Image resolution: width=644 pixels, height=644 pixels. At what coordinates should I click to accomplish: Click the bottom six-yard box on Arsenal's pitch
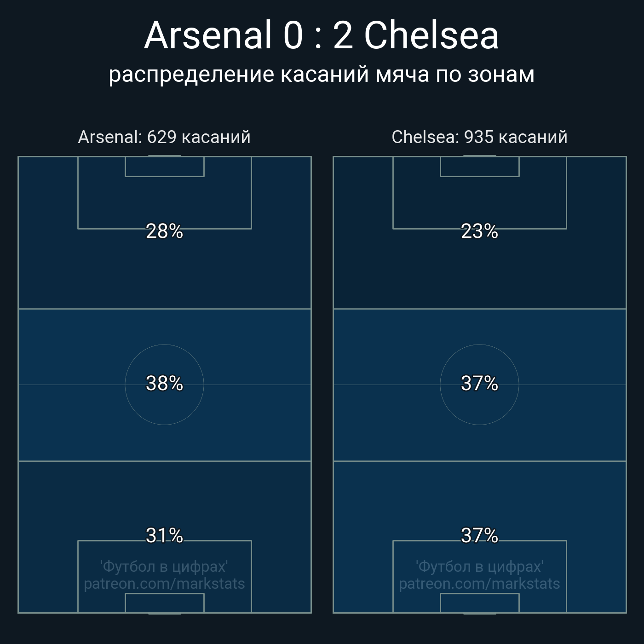(164, 603)
